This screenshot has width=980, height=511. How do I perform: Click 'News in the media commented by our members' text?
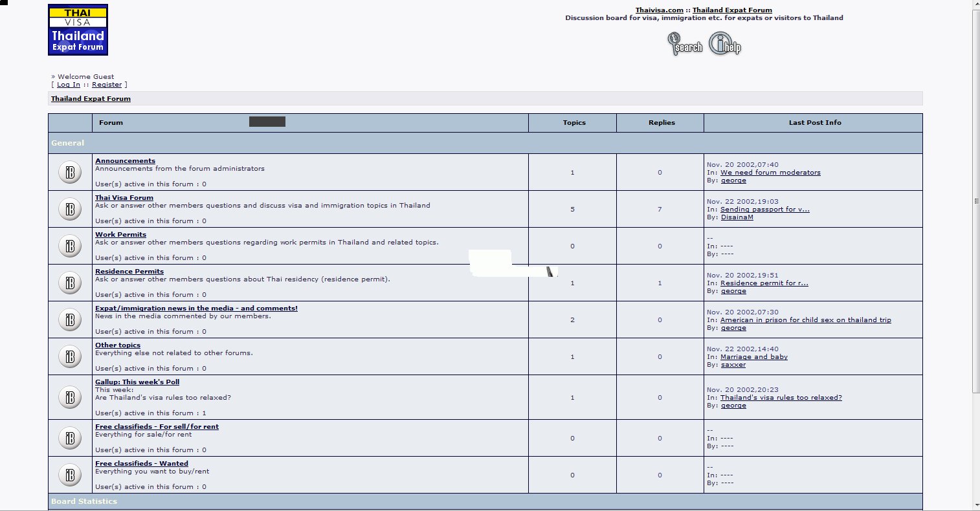pos(183,316)
